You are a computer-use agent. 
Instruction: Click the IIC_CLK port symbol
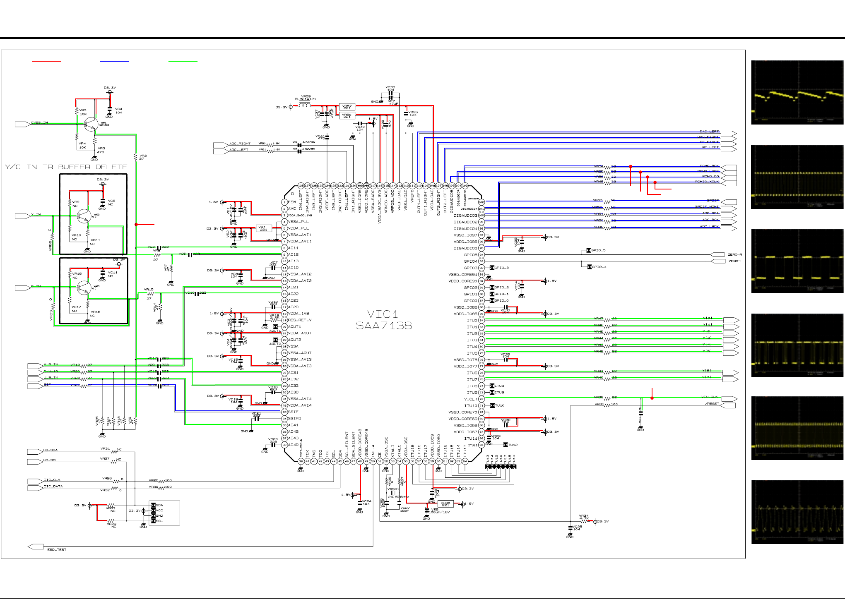35,481
